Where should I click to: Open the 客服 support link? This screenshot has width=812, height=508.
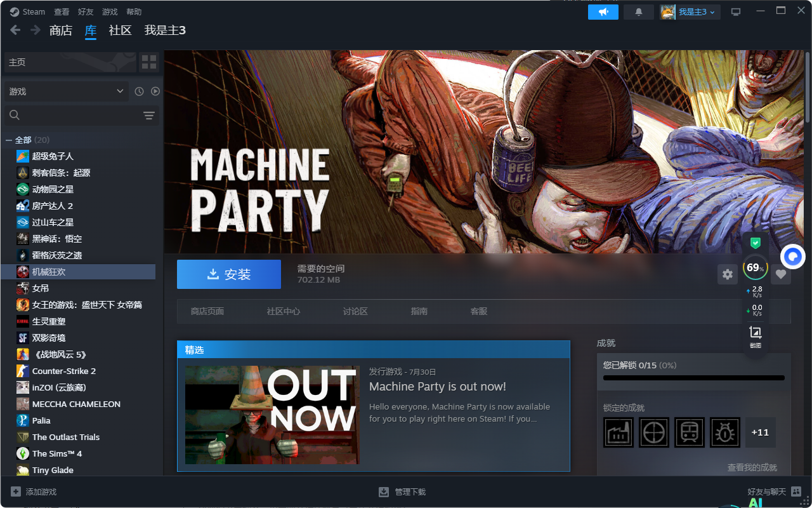[479, 311]
